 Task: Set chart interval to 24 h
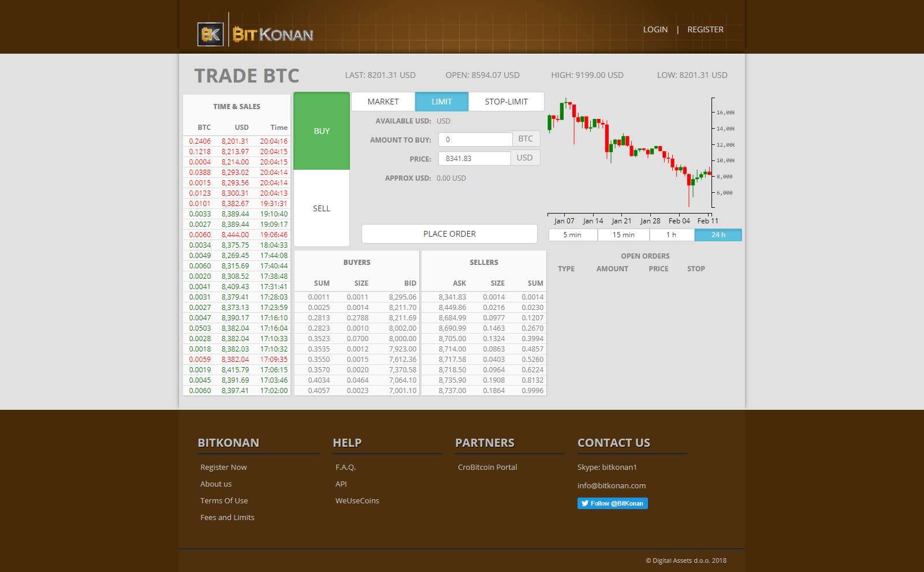(718, 235)
